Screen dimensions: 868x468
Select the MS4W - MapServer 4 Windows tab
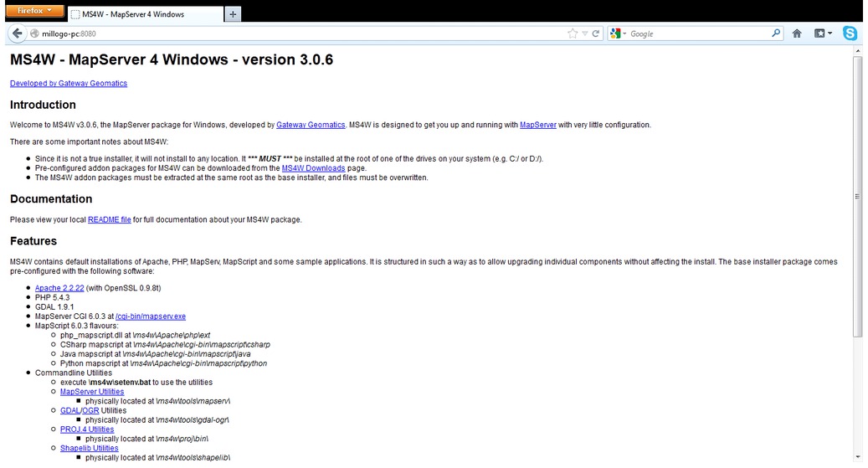(x=146, y=14)
